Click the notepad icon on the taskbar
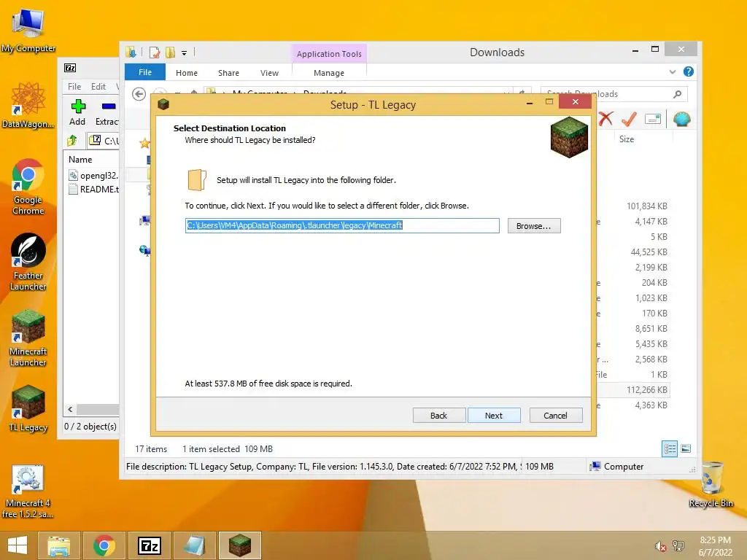Screen dimensions: 747x560 194,545
